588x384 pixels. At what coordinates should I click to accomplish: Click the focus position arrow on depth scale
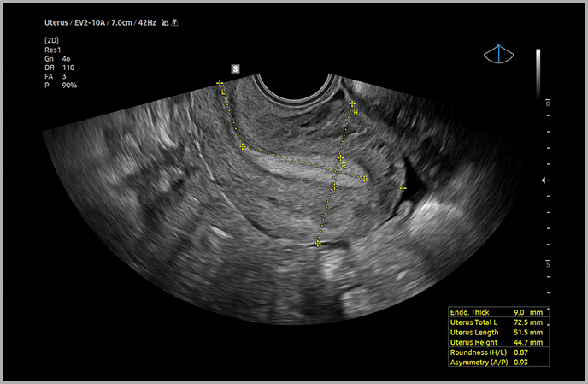click(x=545, y=180)
